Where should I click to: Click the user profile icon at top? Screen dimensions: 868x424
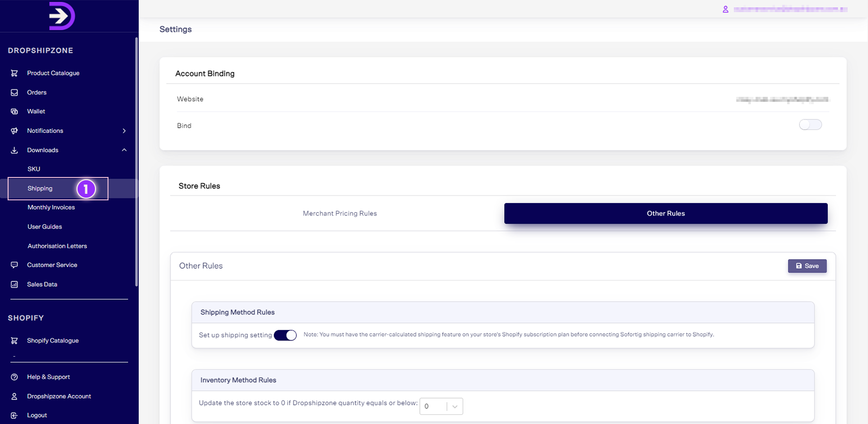(725, 9)
